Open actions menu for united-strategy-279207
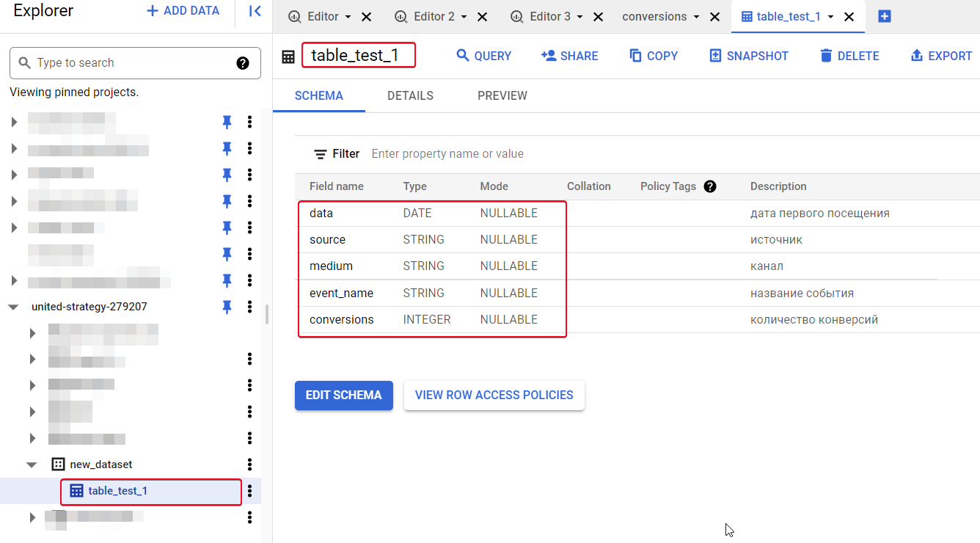 (249, 307)
